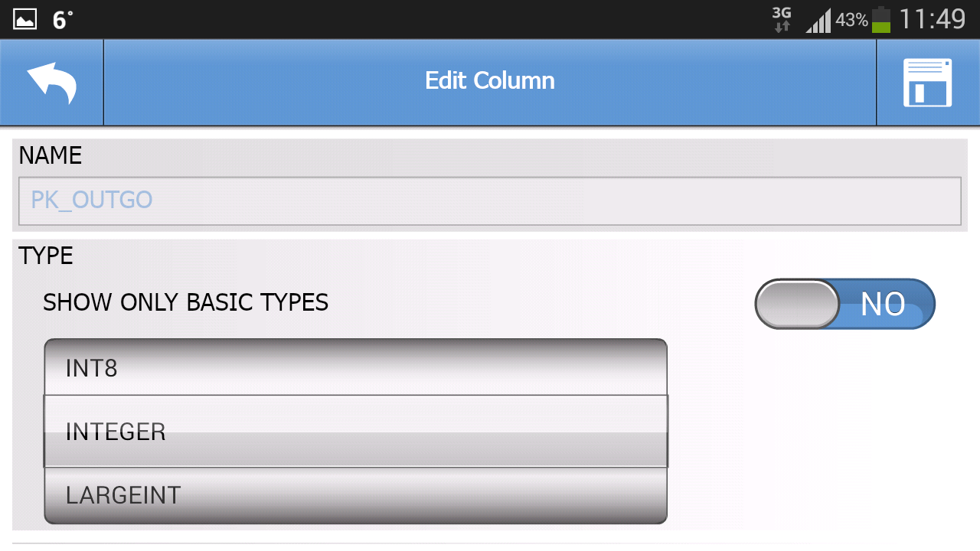This screenshot has width=980, height=551.
Task: Click the save icon
Action: click(927, 81)
